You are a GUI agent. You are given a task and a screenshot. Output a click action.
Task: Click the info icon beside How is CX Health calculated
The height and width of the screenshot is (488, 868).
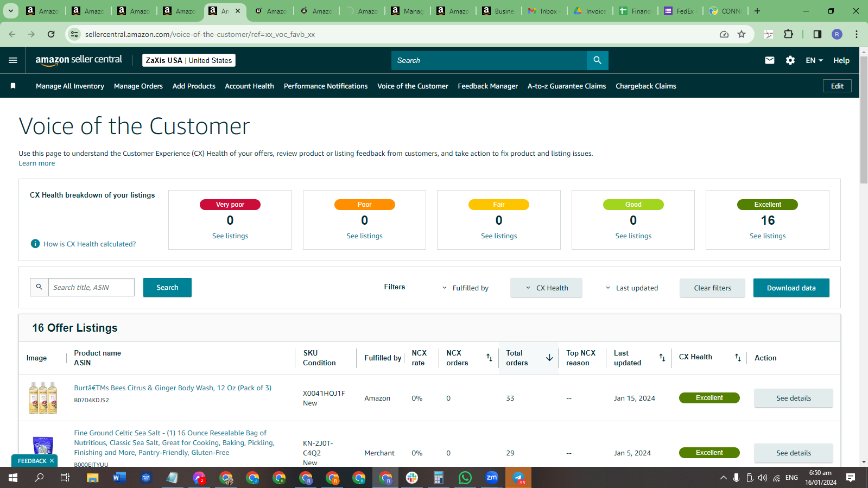(35, 244)
